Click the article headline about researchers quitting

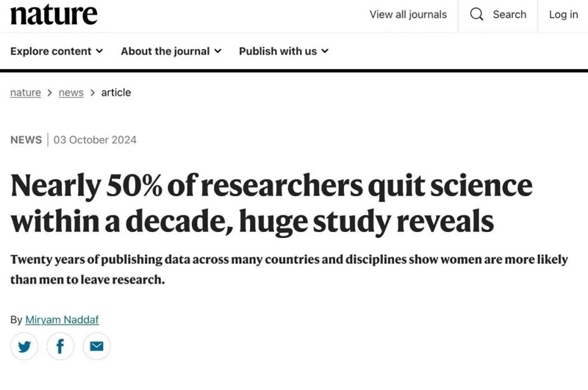(x=271, y=203)
